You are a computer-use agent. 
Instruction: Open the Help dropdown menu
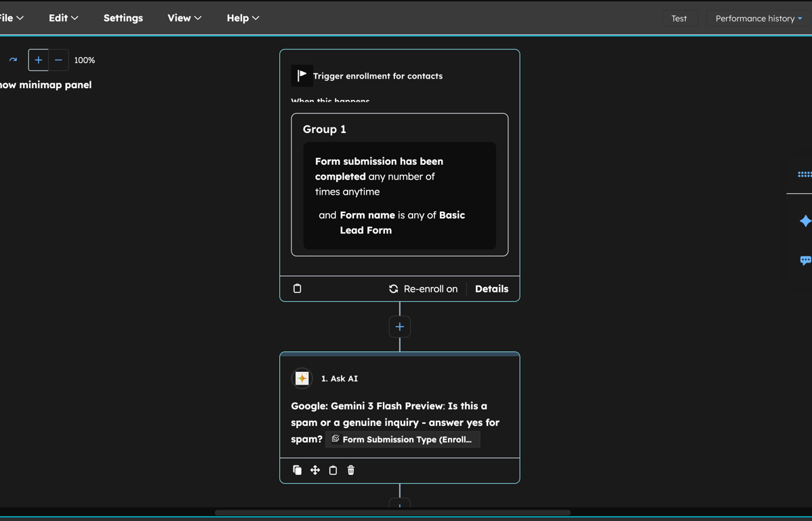click(242, 18)
